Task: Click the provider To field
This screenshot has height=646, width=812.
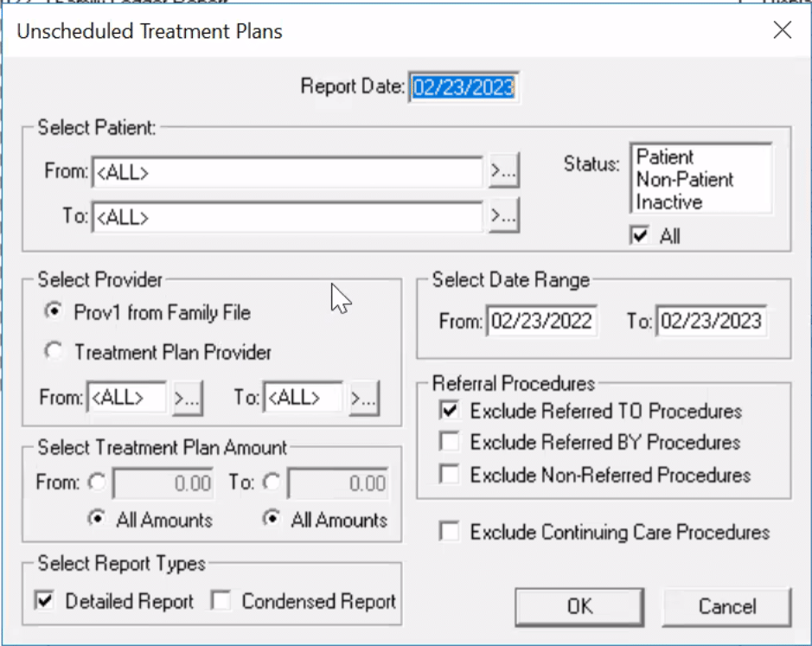Action: (x=303, y=397)
